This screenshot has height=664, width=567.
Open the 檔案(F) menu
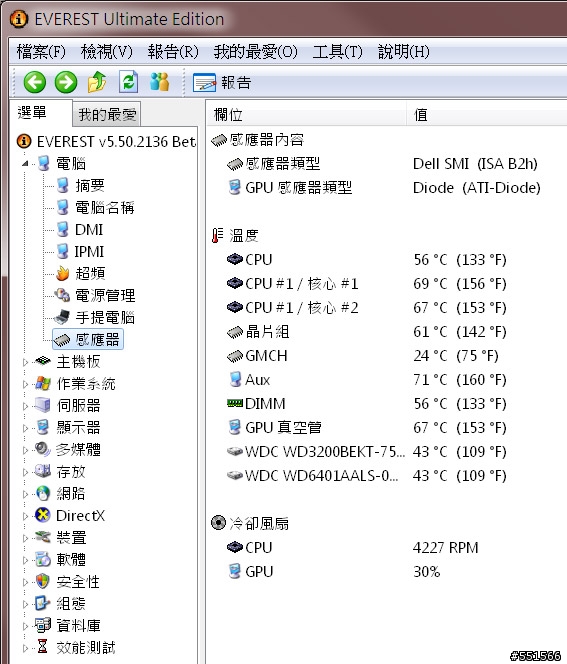coord(41,52)
